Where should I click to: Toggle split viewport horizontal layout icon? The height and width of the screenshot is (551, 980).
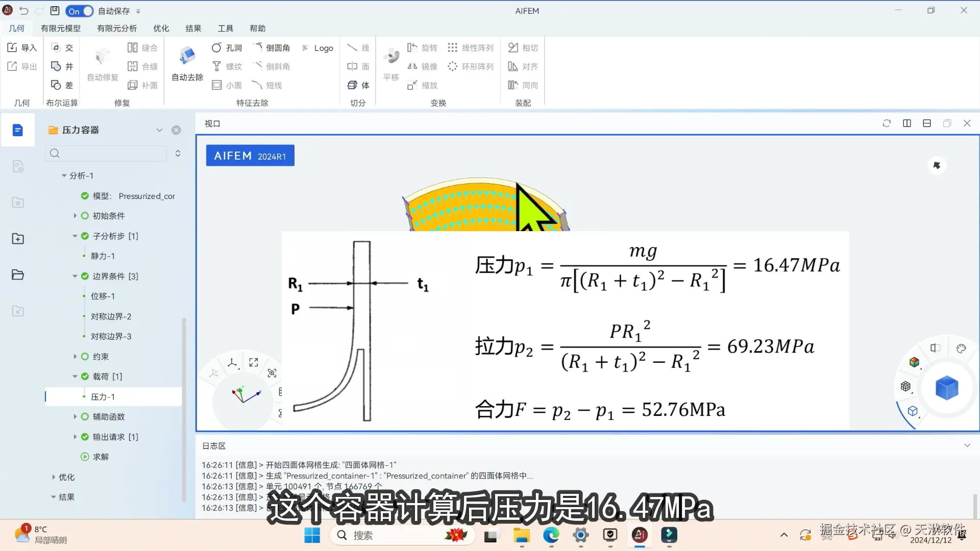click(927, 123)
